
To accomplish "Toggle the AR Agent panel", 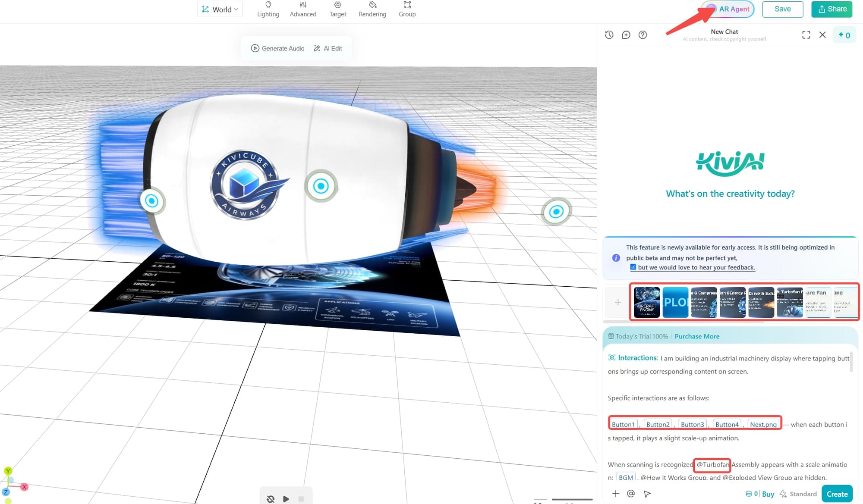I will tap(728, 9).
